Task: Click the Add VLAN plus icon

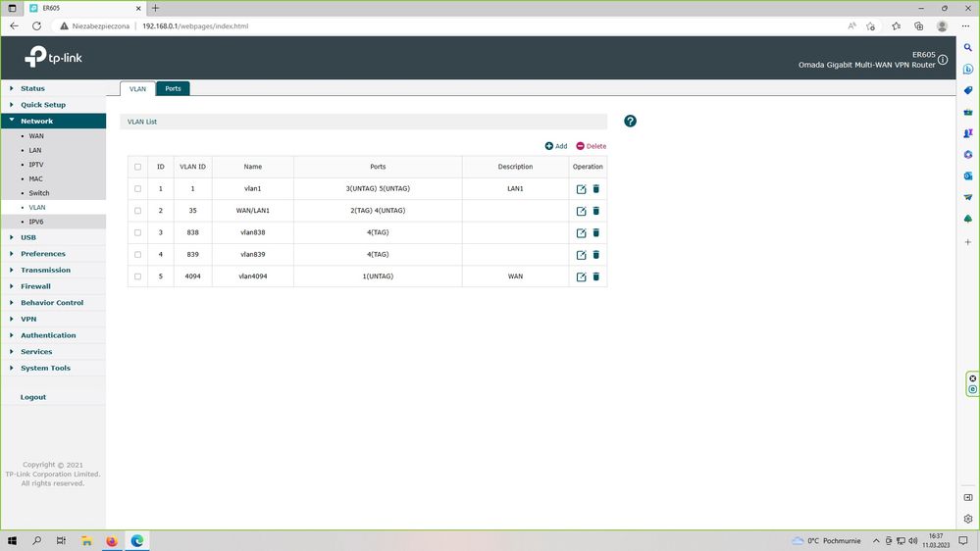Action: tap(549, 146)
